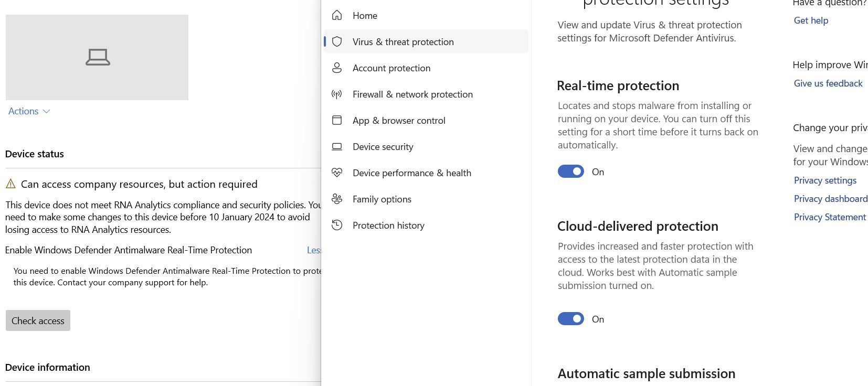Click the Device information heading
This screenshot has width=868, height=386.
click(x=48, y=367)
